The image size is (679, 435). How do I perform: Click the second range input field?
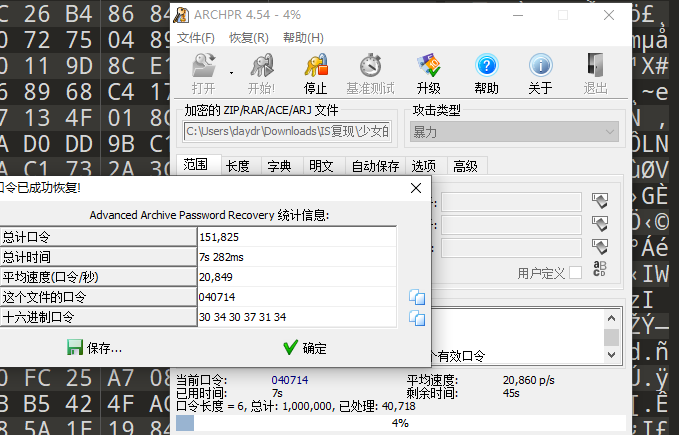tap(511, 225)
